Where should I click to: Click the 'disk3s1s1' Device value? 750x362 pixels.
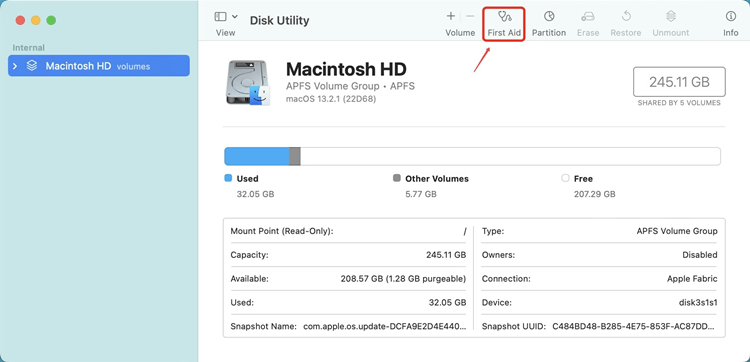[698, 303]
